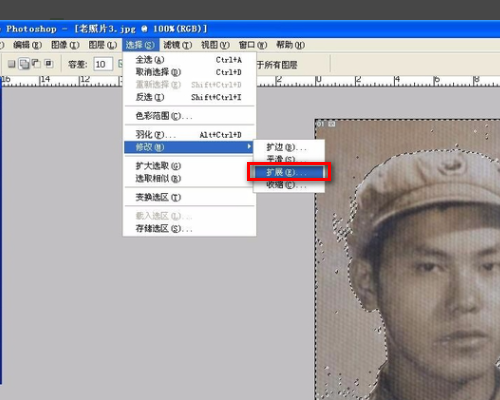Select the New selection mode icon
This screenshot has height=400, width=500.
click(x=12, y=64)
